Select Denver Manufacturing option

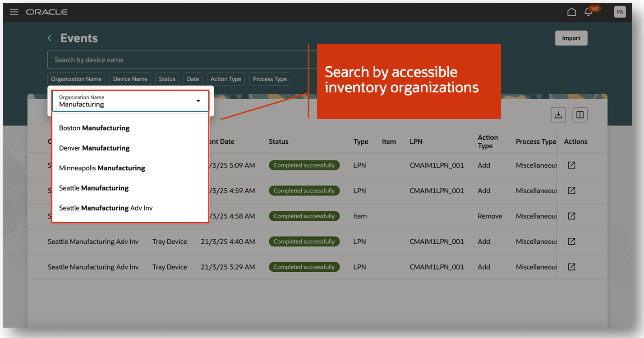coord(130,148)
